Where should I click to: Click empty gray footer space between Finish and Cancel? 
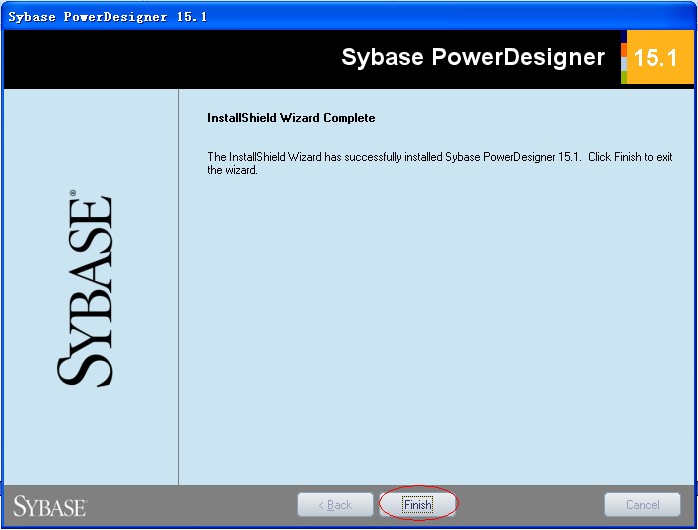530,505
